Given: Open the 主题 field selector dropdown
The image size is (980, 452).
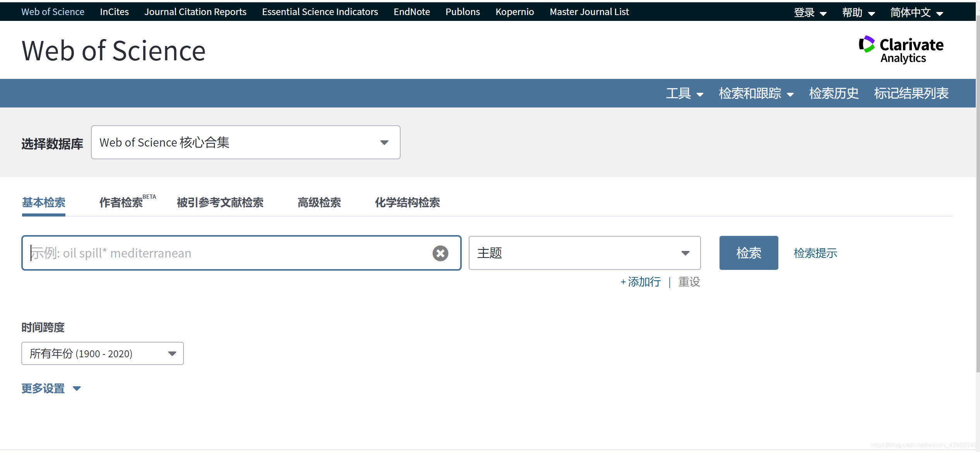Looking at the screenshot, I should click(584, 253).
